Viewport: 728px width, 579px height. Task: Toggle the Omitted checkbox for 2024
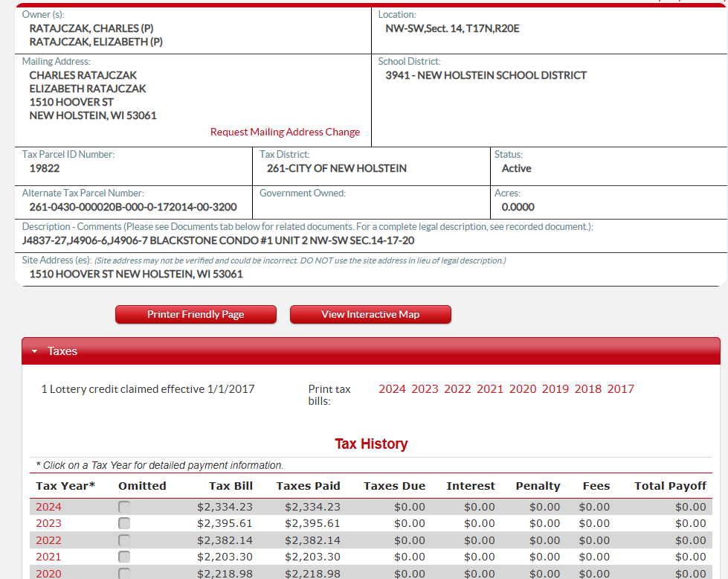[124, 507]
